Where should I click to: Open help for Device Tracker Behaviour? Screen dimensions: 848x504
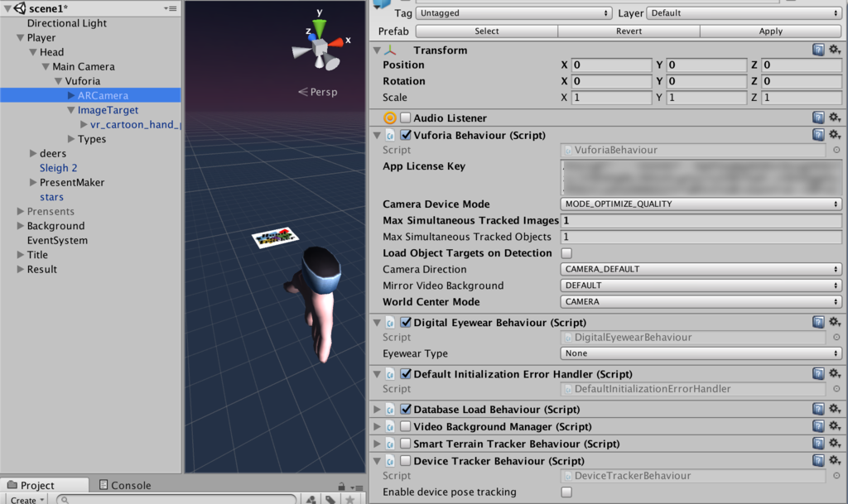pyautogui.click(x=818, y=461)
